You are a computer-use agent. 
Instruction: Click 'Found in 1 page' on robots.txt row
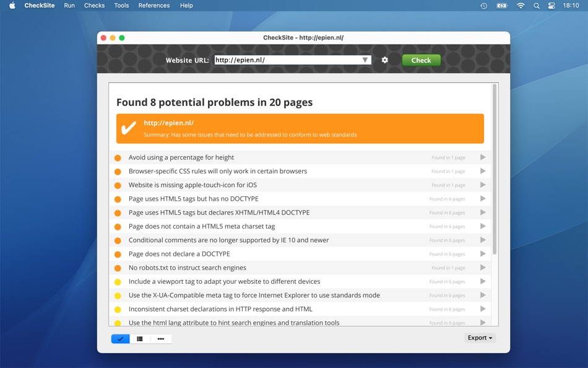coord(448,268)
